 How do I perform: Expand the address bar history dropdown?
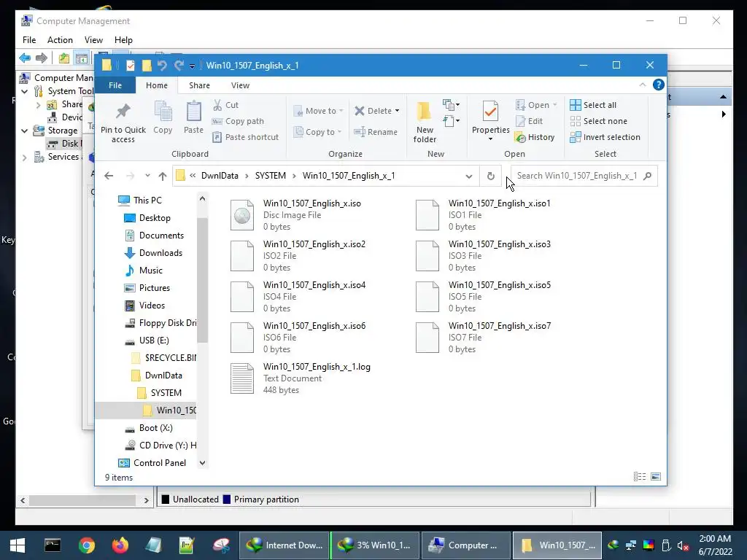pos(469,176)
